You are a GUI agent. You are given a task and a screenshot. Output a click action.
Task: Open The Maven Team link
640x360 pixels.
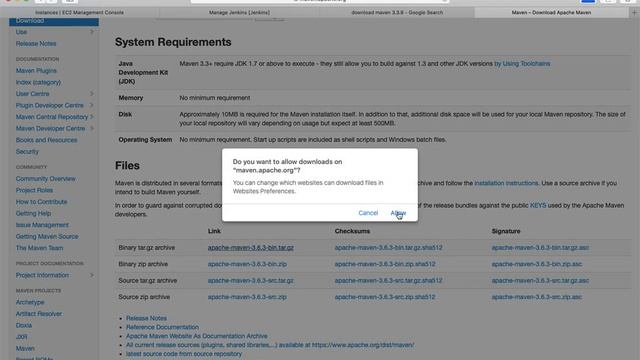coord(39,248)
